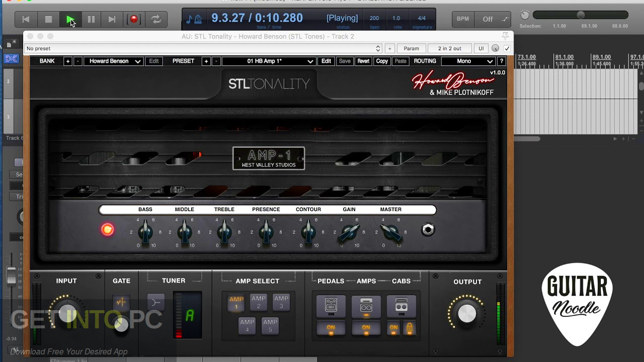Click INPUT level knob
The width and height of the screenshot is (644, 362).
pyautogui.click(x=66, y=314)
